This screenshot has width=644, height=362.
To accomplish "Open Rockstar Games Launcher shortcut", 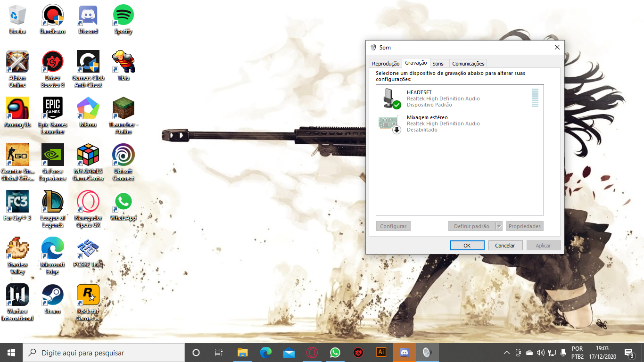I will [x=88, y=302].
